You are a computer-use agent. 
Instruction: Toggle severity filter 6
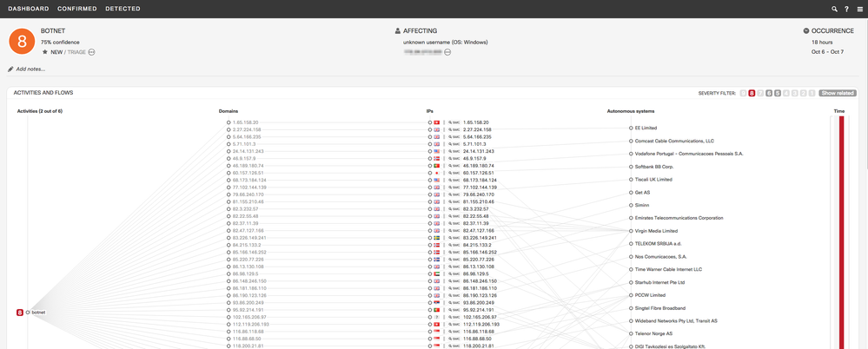769,94
